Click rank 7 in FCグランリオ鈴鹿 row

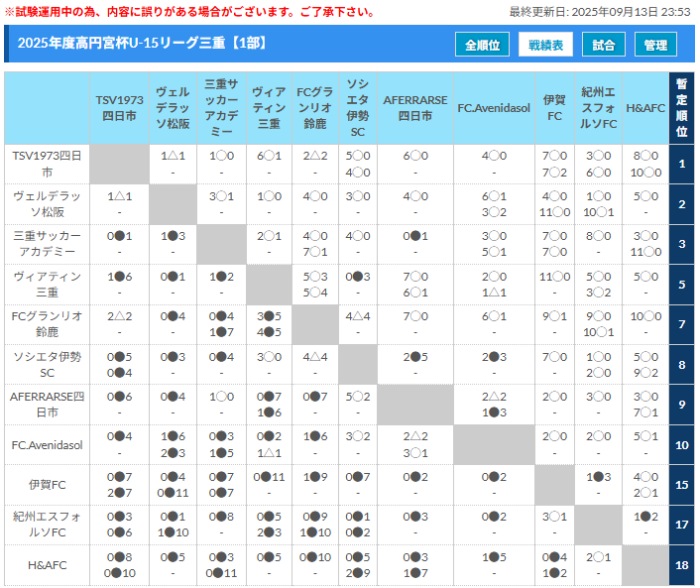click(x=682, y=324)
